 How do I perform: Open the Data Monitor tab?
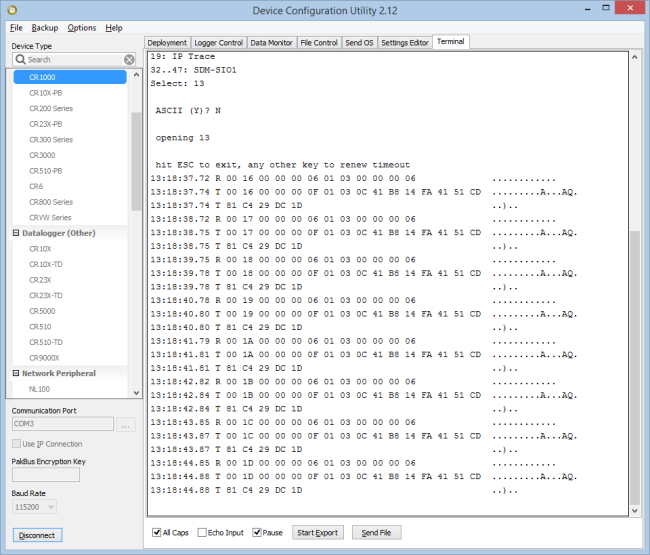point(272,43)
